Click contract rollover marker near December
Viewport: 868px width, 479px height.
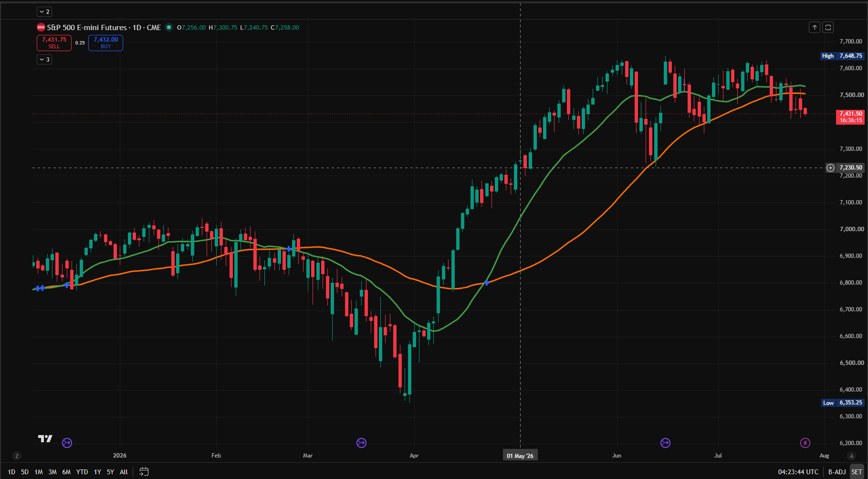pyautogui.click(x=67, y=443)
